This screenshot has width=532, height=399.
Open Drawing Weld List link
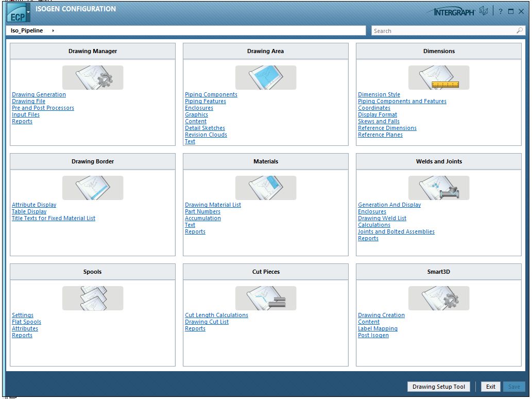(x=382, y=219)
